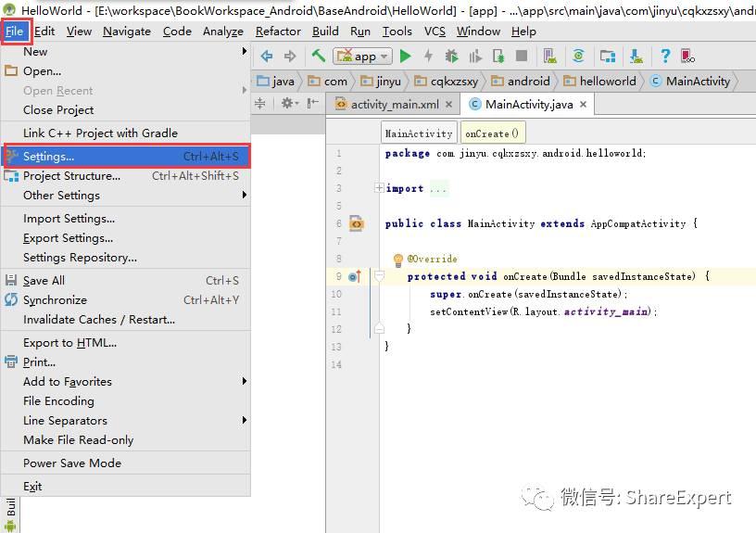Expand the collapsed import block
Image resolution: width=756 pixels, height=533 pixels.
pos(379,188)
